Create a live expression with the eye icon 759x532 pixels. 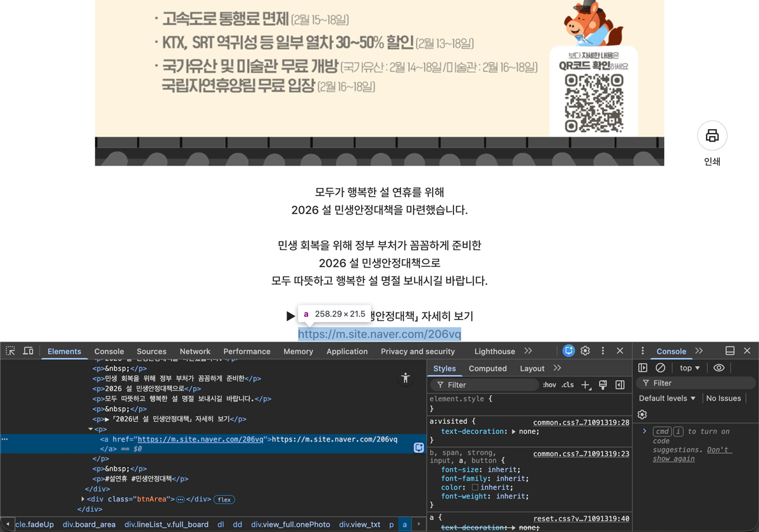pyautogui.click(x=719, y=368)
